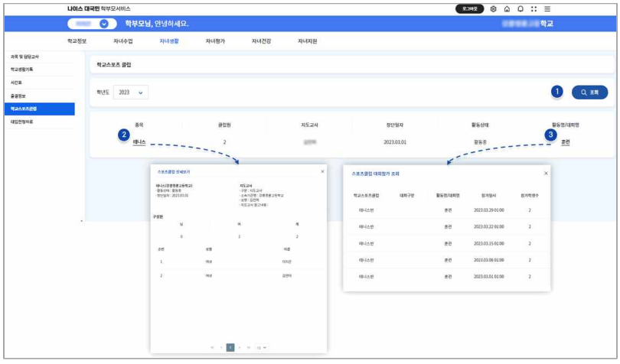Click the 2023.03.29 01:00 participation row
Image resolution: width=620 pixels, height=364 pixels.
tap(447, 210)
